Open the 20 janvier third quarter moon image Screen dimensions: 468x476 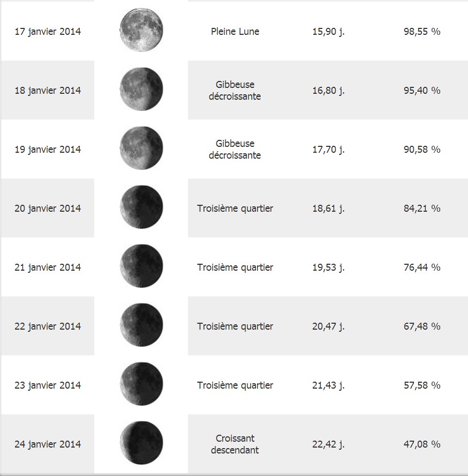[x=141, y=207]
